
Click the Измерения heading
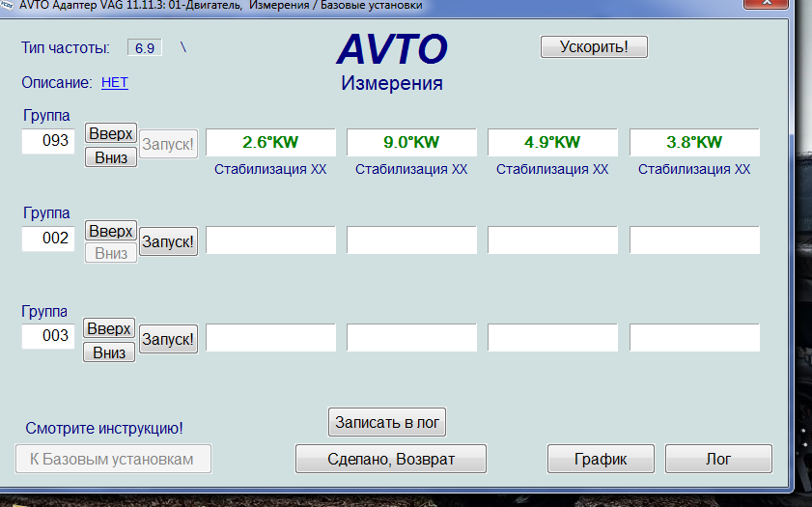392,83
